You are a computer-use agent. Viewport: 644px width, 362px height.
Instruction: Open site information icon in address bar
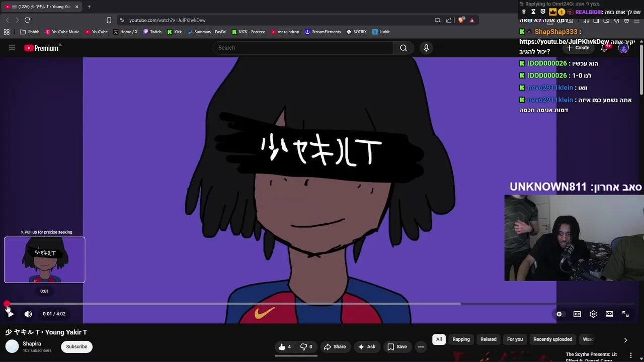click(x=122, y=20)
